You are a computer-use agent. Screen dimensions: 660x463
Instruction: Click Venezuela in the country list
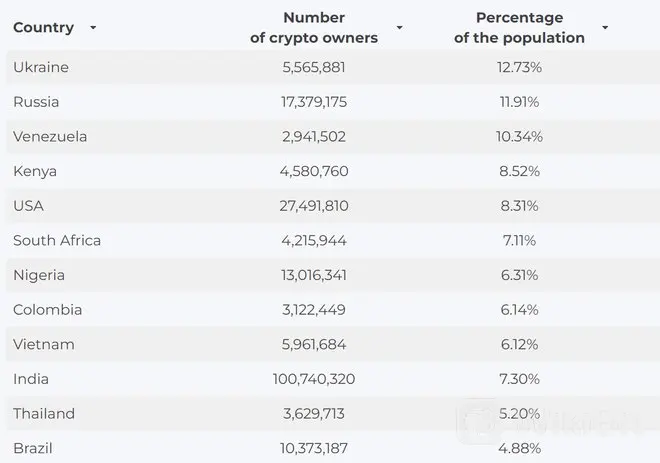click(50, 136)
